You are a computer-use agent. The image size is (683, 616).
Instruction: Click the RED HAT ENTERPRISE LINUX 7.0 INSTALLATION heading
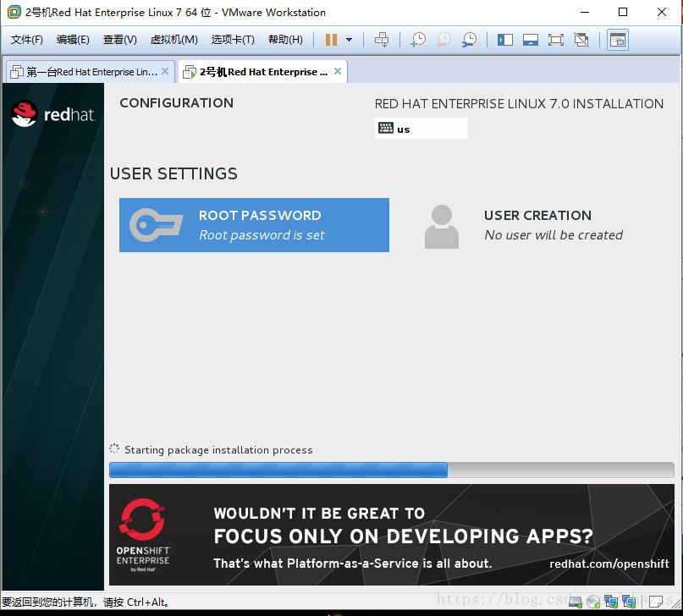[x=519, y=103]
